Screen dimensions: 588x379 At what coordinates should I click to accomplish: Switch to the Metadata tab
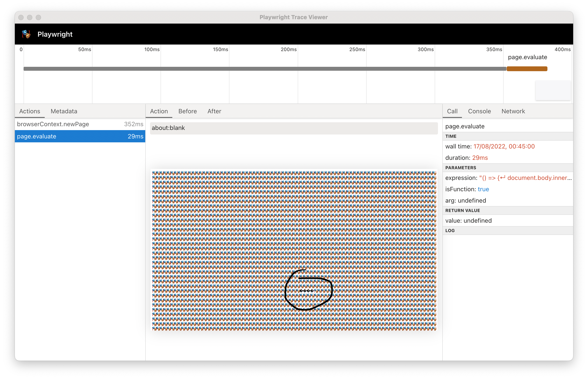tap(63, 111)
